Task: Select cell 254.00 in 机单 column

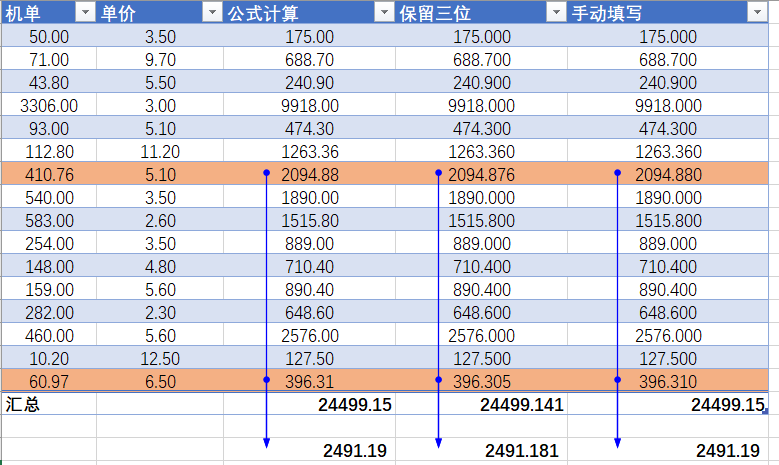Action: [49, 243]
